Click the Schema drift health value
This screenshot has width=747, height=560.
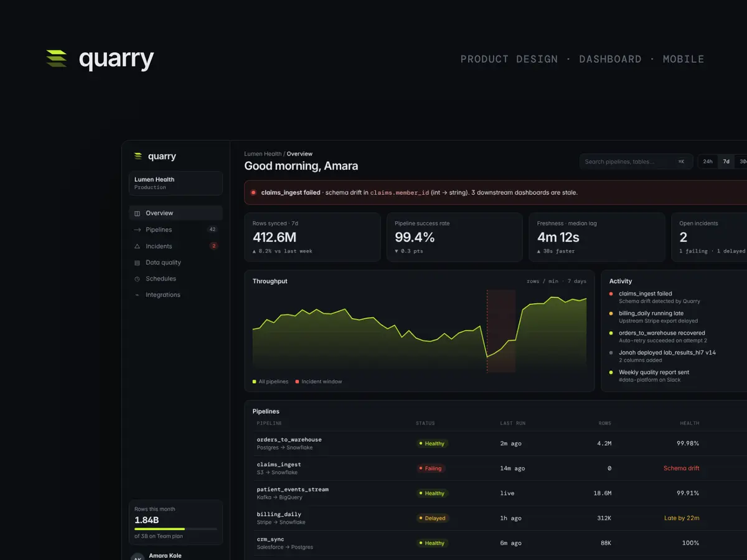(681, 469)
